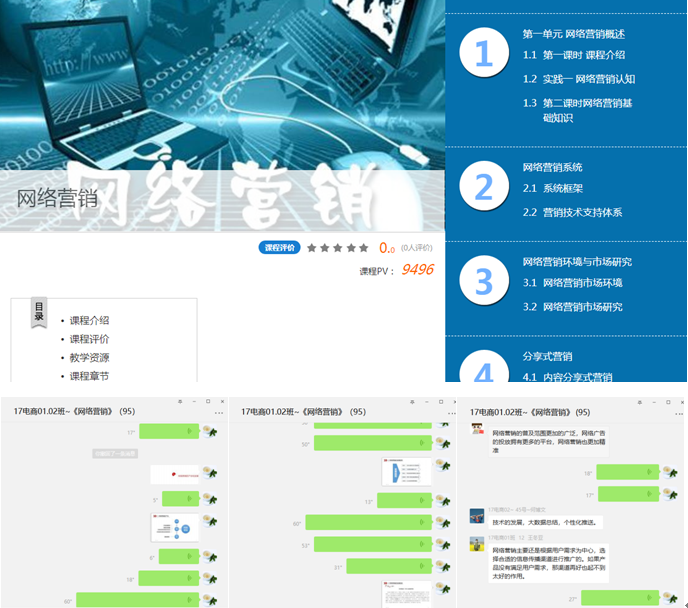This screenshot has height=608, width=688.
Task: Click the blue 课程评价 badge
Action: pos(280,248)
